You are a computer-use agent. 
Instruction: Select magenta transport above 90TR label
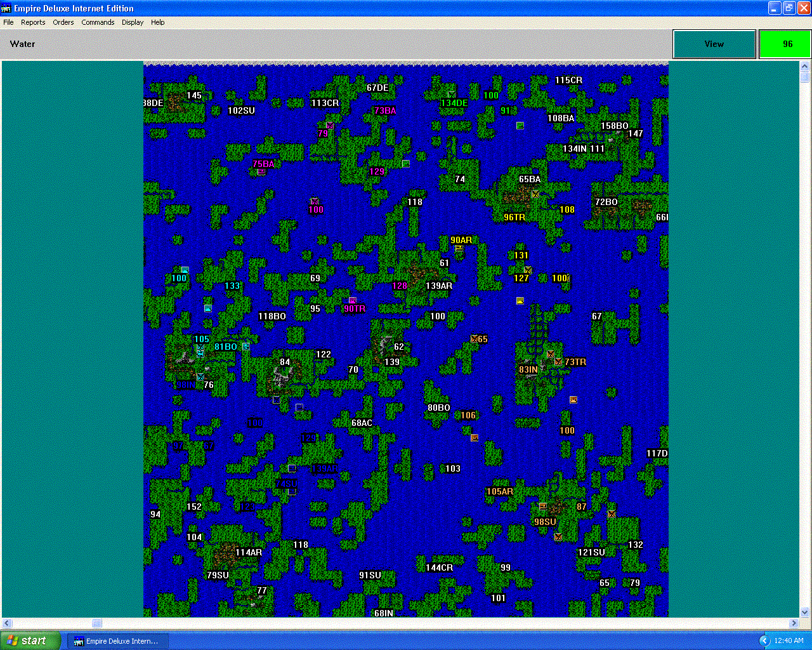[352, 301]
